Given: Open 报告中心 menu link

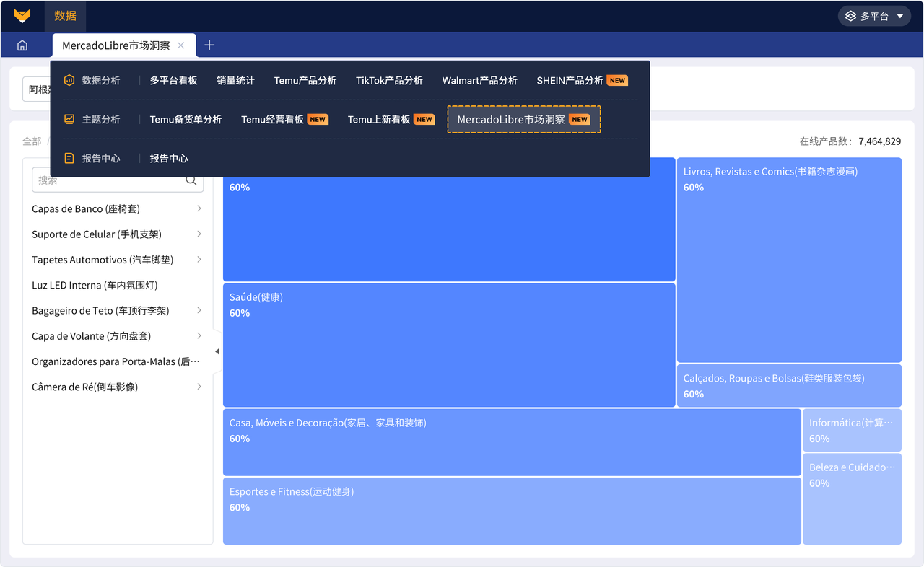Looking at the screenshot, I should coord(168,158).
